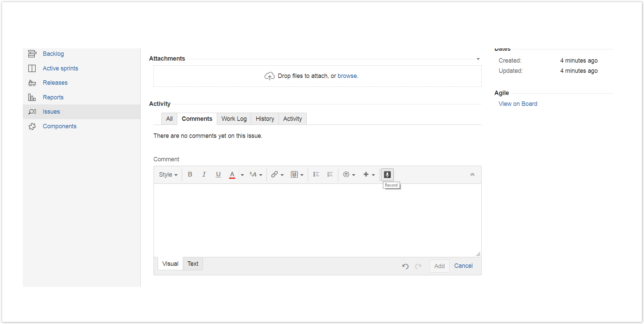
Task: Collapse the editor toolbar with double chevron
Action: click(472, 175)
